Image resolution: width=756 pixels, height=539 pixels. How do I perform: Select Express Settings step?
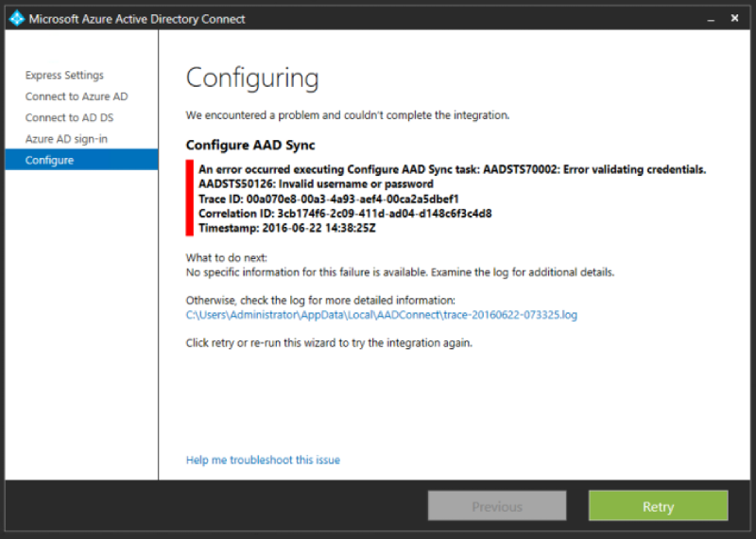click(x=64, y=76)
